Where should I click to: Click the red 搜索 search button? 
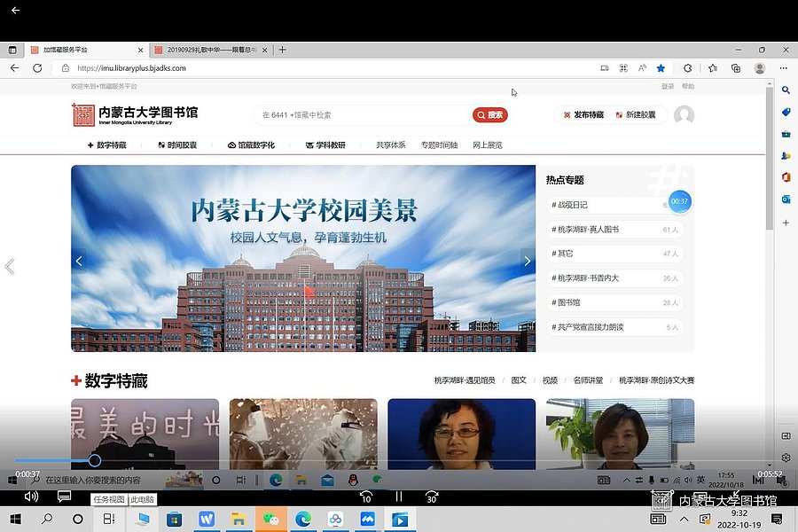(490, 115)
